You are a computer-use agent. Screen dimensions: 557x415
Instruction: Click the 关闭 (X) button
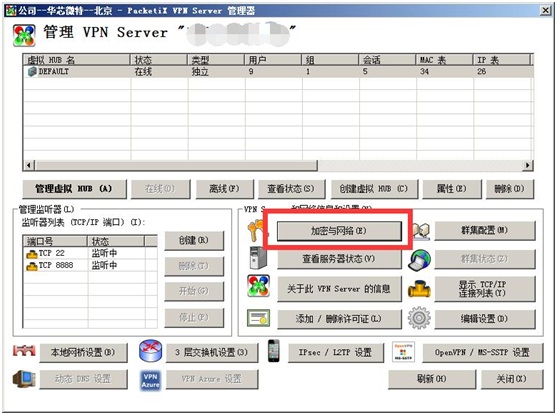tap(512, 379)
